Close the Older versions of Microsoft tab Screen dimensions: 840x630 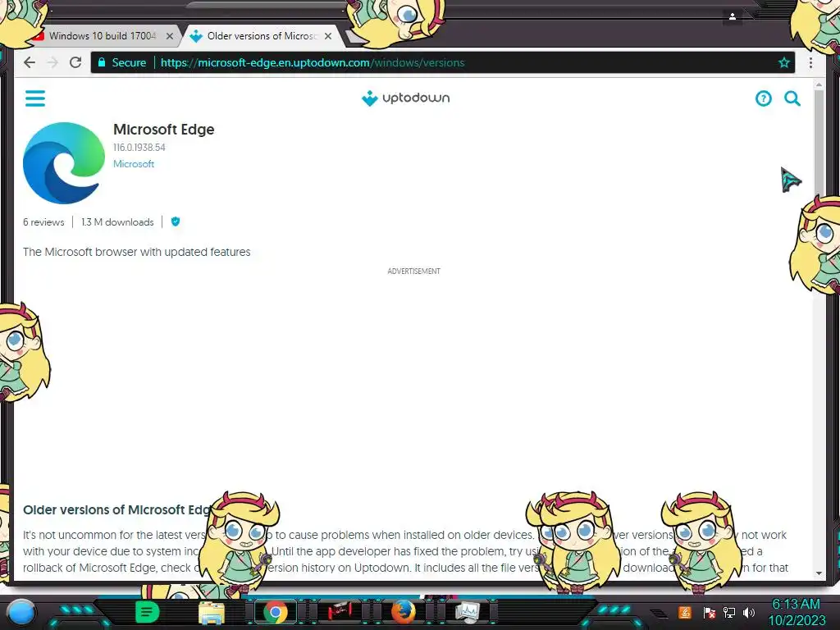click(x=328, y=36)
